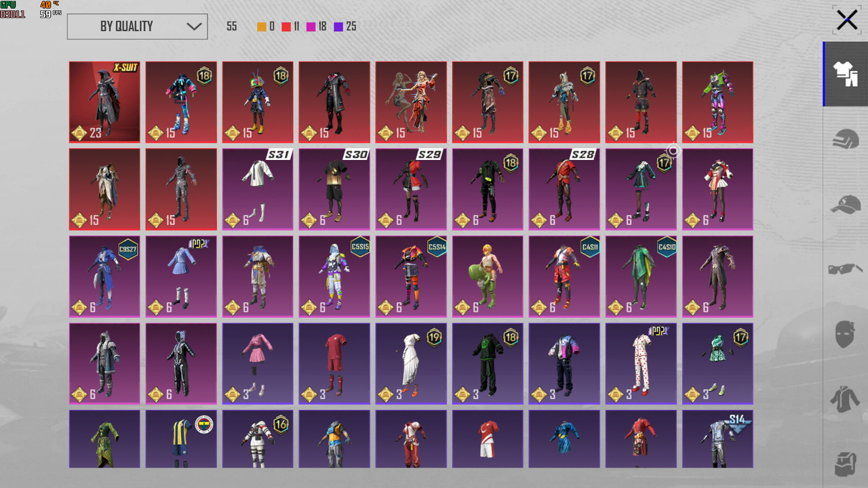
Task: Close the inventory with the X button
Action: 846,20
